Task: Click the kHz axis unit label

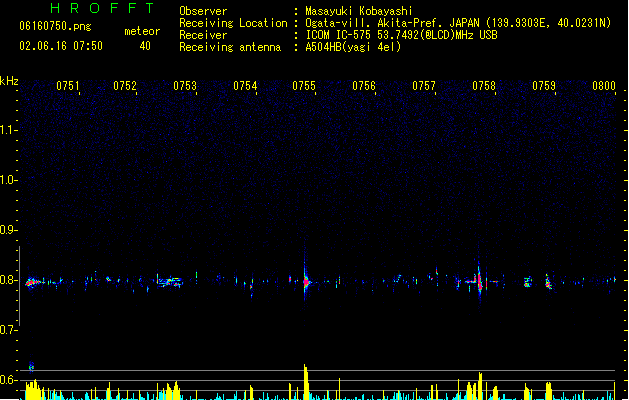Action: point(9,81)
